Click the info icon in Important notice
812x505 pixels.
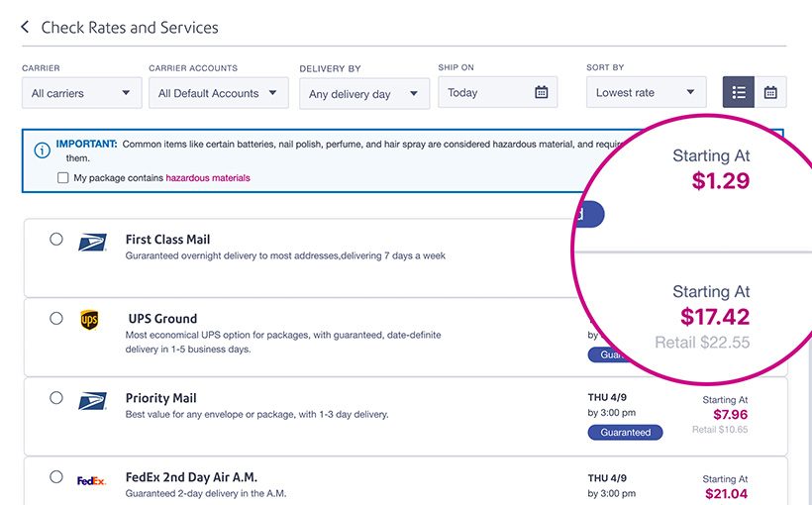pyautogui.click(x=42, y=151)
